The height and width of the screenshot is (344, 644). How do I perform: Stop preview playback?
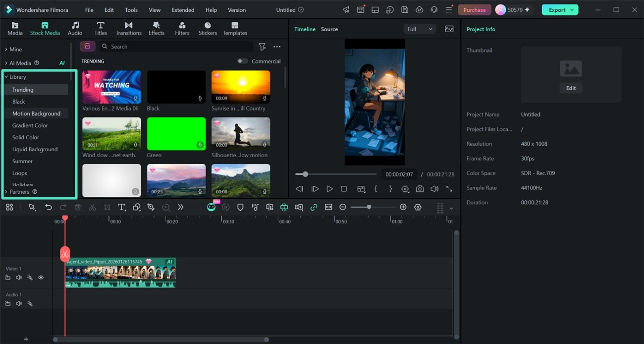tap(344, 189)
